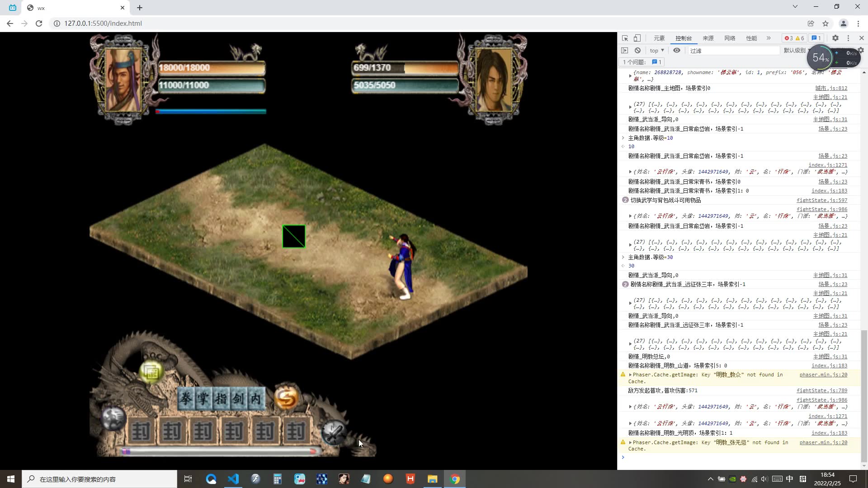Toggle the console sidebar panel icon

[625, 51]
